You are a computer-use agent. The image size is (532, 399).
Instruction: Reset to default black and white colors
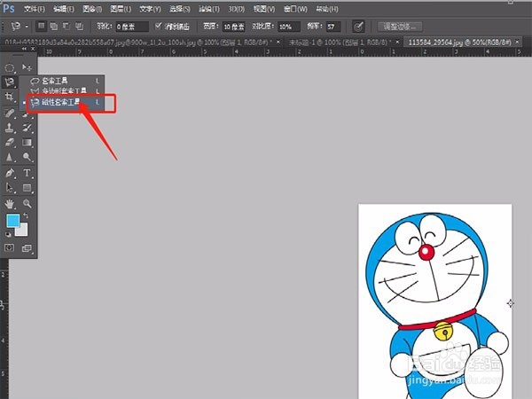click(x=8, y=235)
